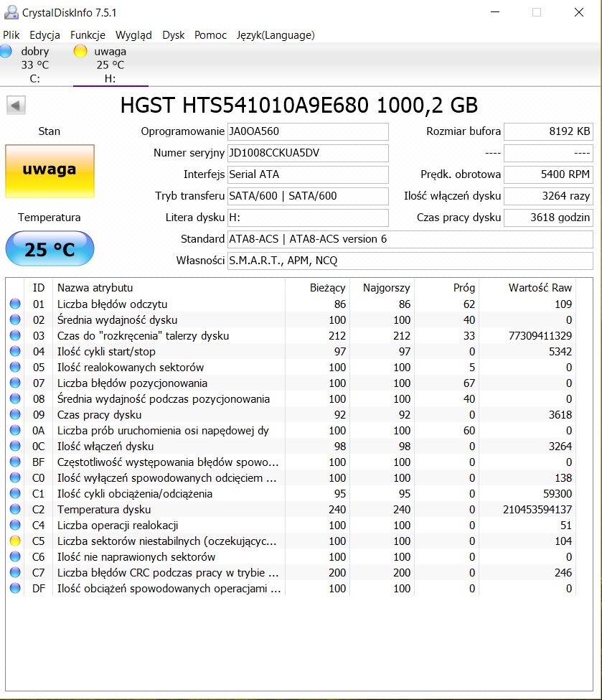Click the power-on count 3264 razy
The height and width of the screenshot is (700, 602).
point(548,195)
